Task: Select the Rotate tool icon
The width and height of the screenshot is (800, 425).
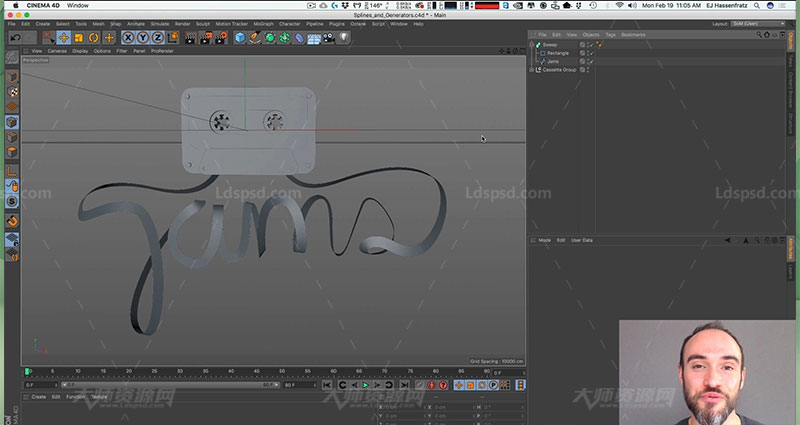Action: click(93, 37)
